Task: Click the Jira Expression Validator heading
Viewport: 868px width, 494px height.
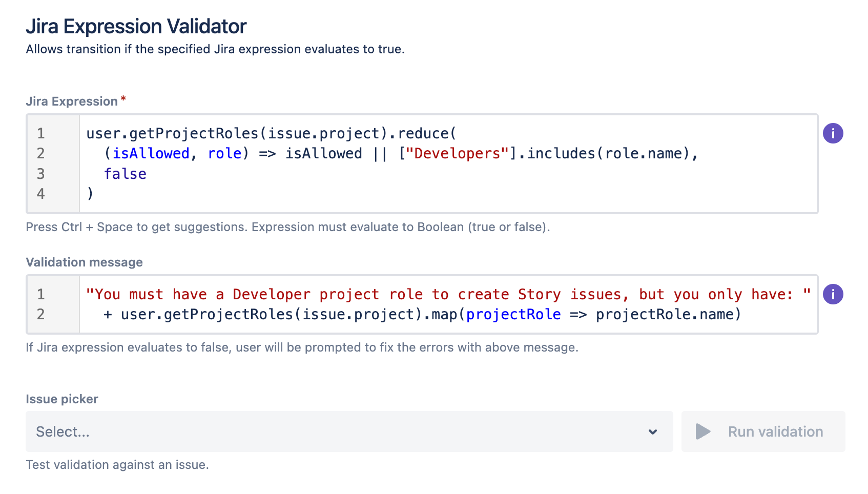Action: (x=136, y=27)
